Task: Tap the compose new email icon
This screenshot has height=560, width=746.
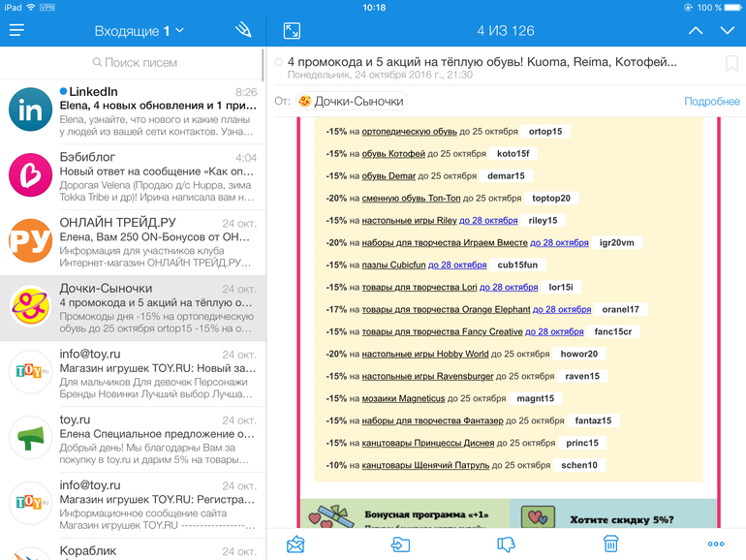Action: [x=242, y=31]
